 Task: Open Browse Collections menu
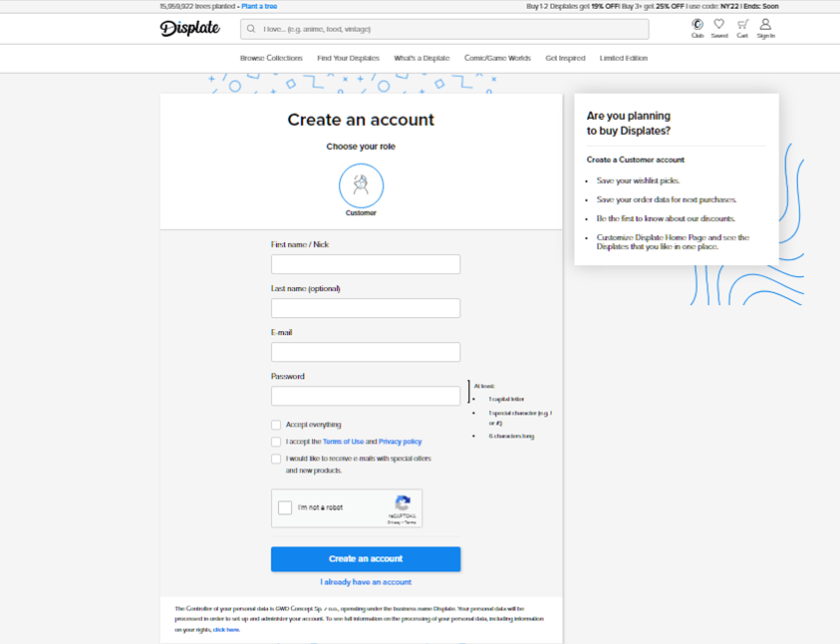(271, 58)
